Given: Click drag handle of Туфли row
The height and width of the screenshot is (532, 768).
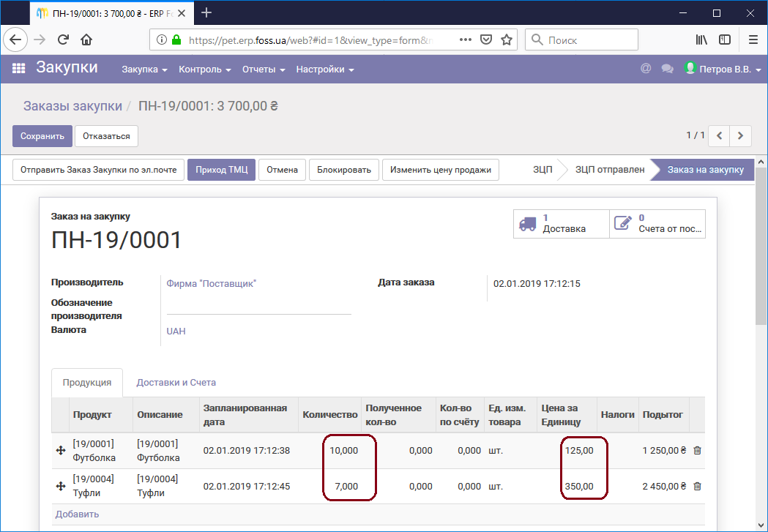Looking at the screenshot, I should [61, 486].
